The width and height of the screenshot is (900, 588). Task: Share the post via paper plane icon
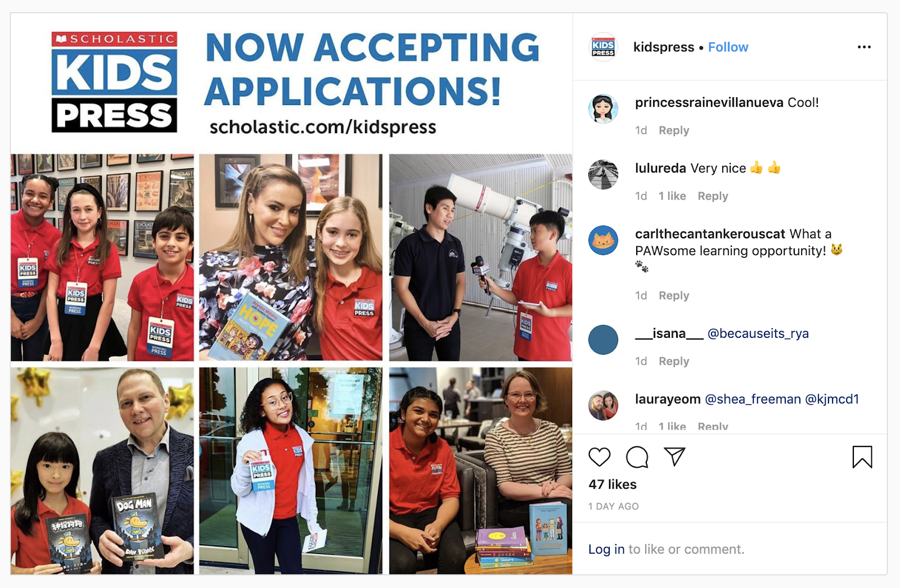674,456
